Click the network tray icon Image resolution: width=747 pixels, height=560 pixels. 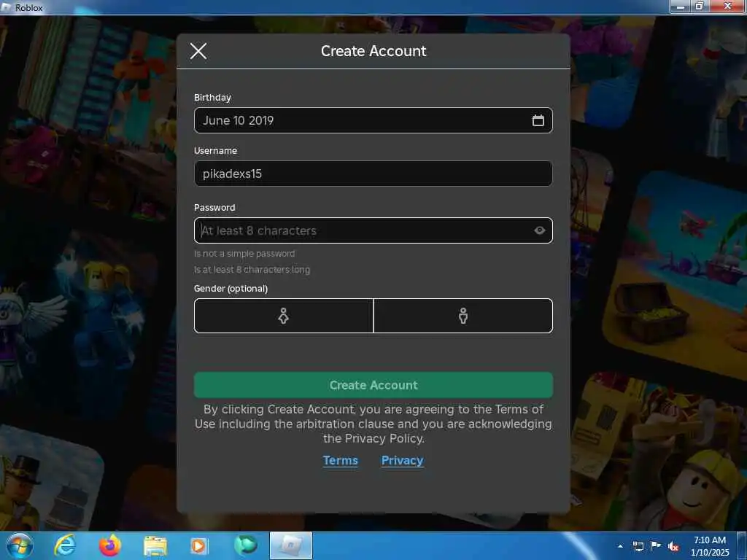coord(638,546)
